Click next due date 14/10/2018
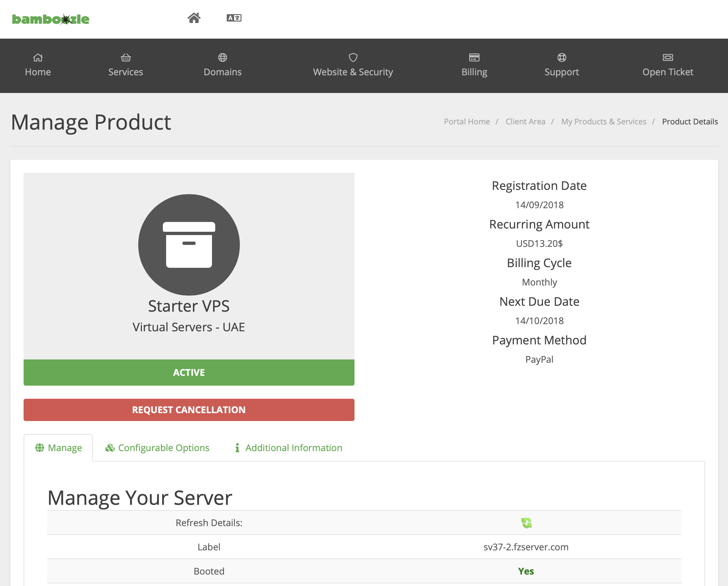This screenshot has width=728, height=586. click(539, 321)
